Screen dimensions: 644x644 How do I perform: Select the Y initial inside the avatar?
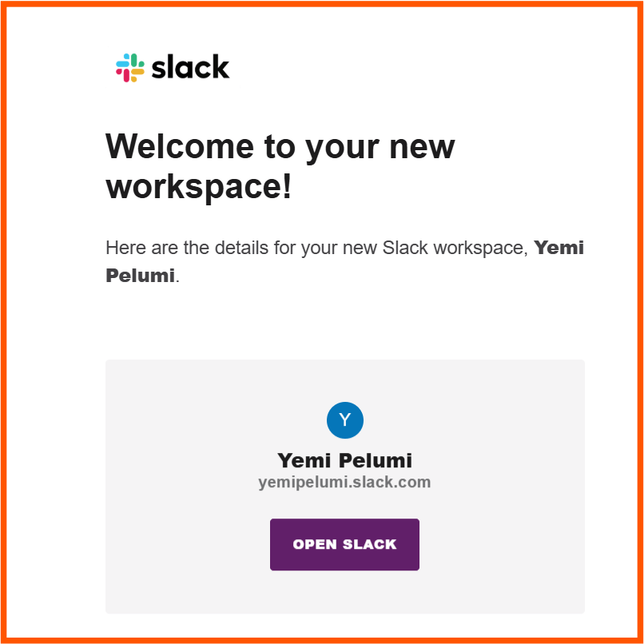(344, 419)
